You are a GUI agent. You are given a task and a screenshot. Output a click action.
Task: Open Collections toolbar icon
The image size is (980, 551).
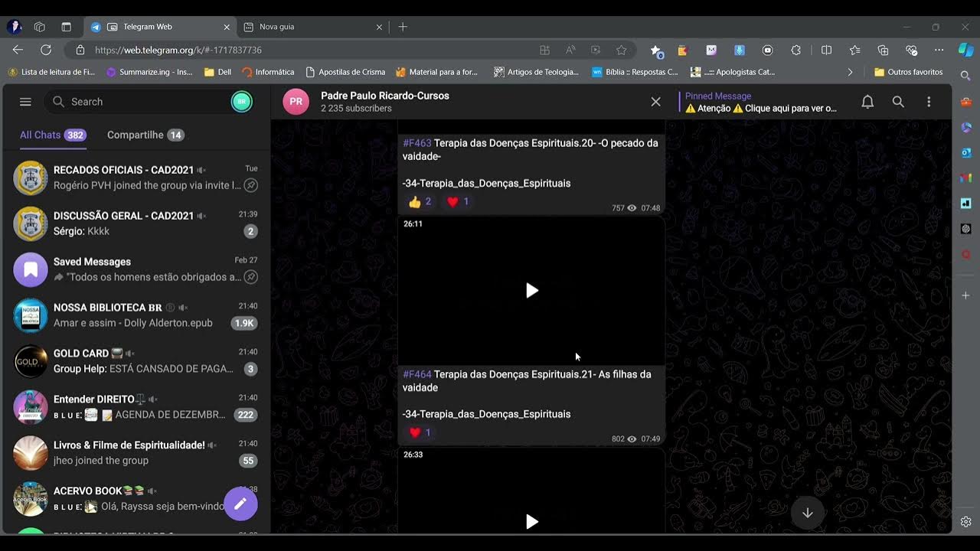pos(883,50)
